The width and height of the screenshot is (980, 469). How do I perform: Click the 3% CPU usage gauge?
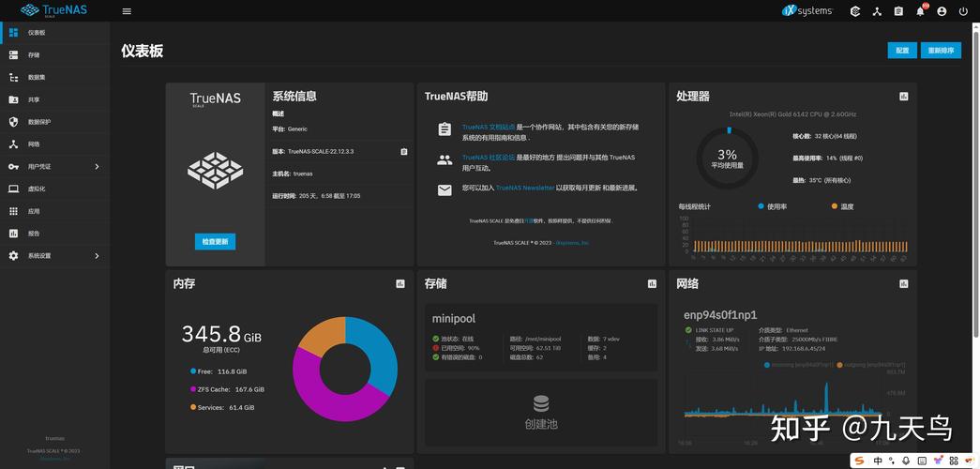pyautogui.click(x=727, y=159)
